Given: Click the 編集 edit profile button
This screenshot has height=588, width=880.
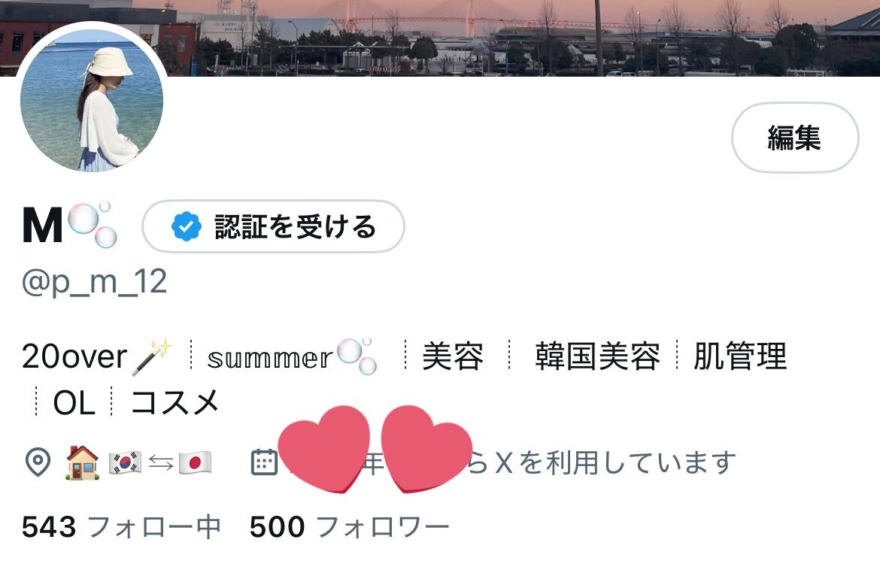Looking at the screenshot, I should pos(795,138).
